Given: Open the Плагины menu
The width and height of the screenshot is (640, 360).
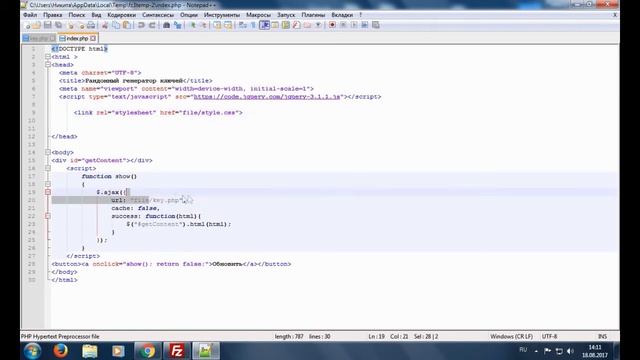Looking at the screenshot, I should pyautogui.click(x=313, y=15).
